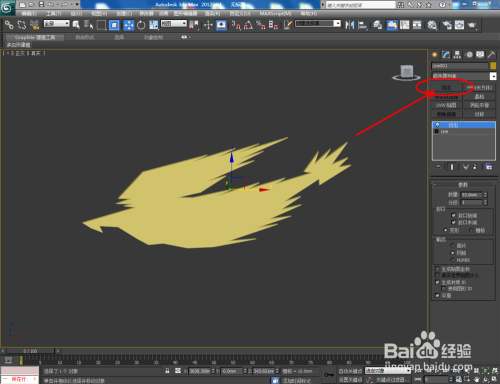Activate the Select and Scale tool

pos(154,25)
